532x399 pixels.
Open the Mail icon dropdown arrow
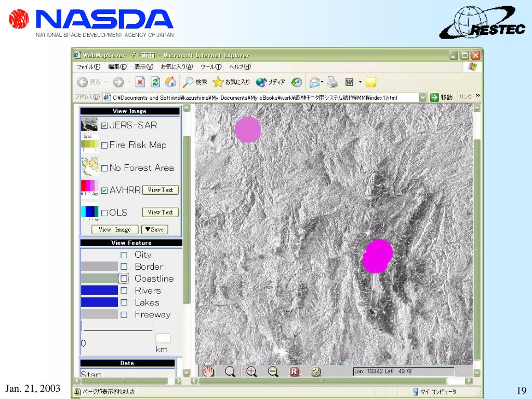[x=323, y=82]
